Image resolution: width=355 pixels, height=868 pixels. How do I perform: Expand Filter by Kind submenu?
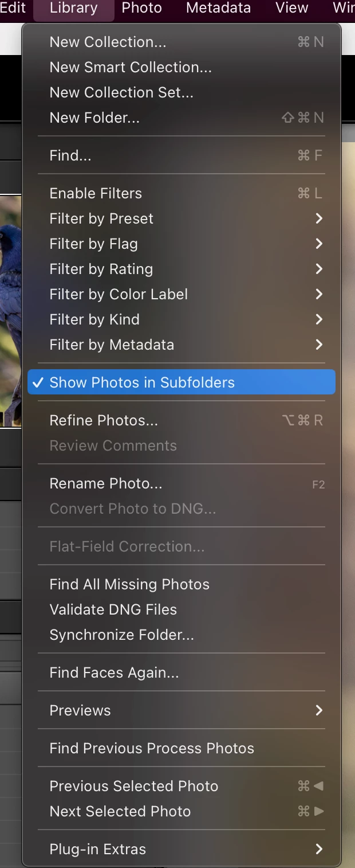point(181,319)
